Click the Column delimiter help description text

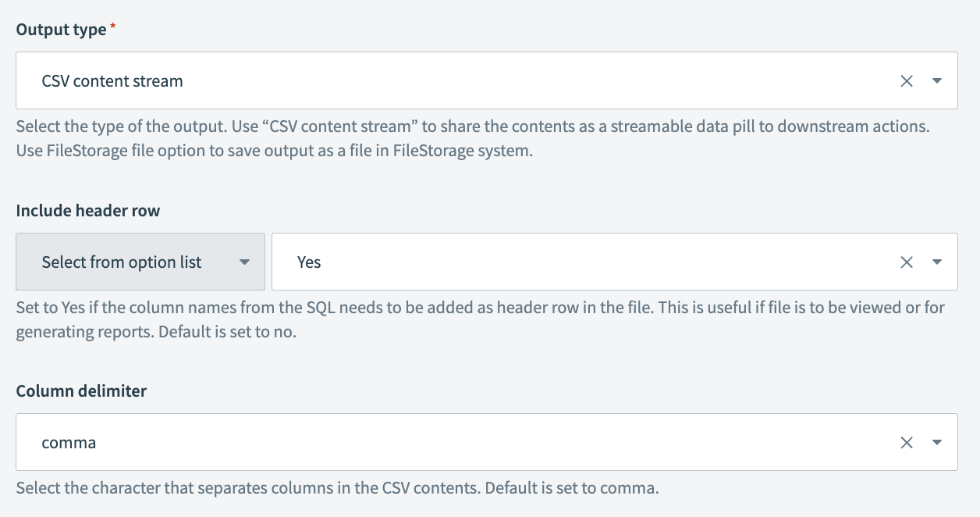(337, 490)
